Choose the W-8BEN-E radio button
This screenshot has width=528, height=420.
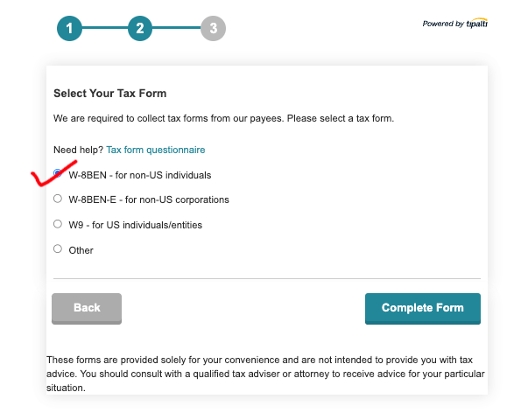click(x=58, y=199)
